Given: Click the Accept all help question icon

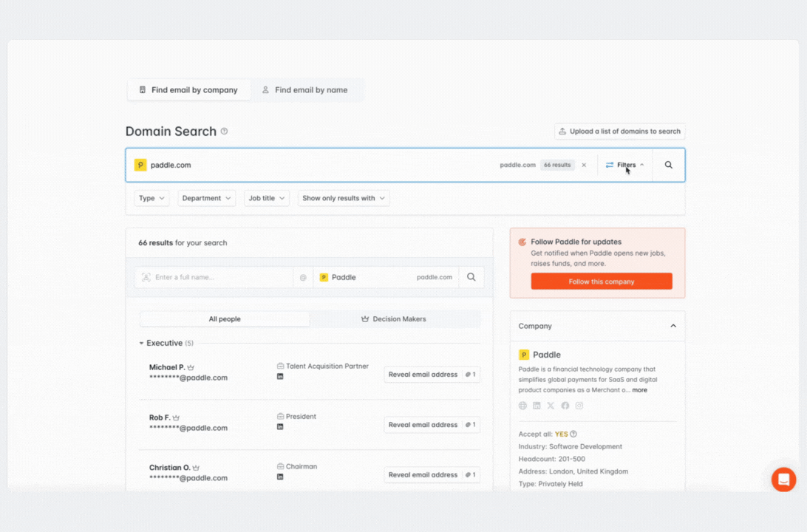Looking at the screenshot, I should coord(573,434).
